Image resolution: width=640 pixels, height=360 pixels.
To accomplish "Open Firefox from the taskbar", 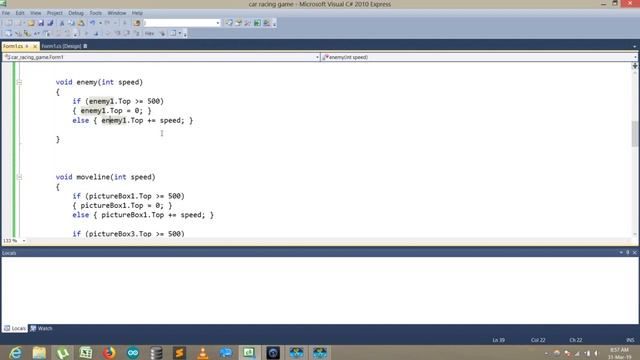I will click(109, 353).
